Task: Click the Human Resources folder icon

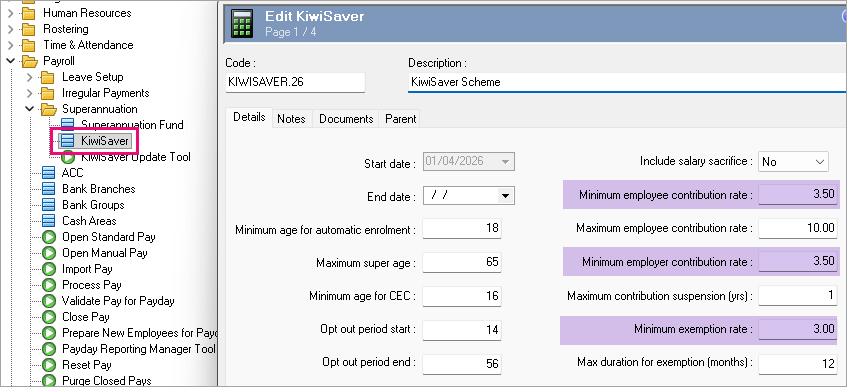Action: coord(29,13)
